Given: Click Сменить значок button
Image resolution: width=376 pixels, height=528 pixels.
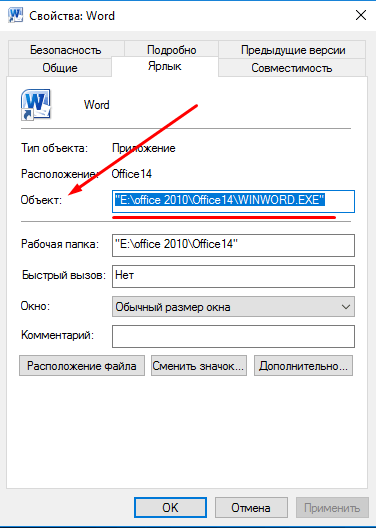Looking at the screenshot, I should 199,365.
